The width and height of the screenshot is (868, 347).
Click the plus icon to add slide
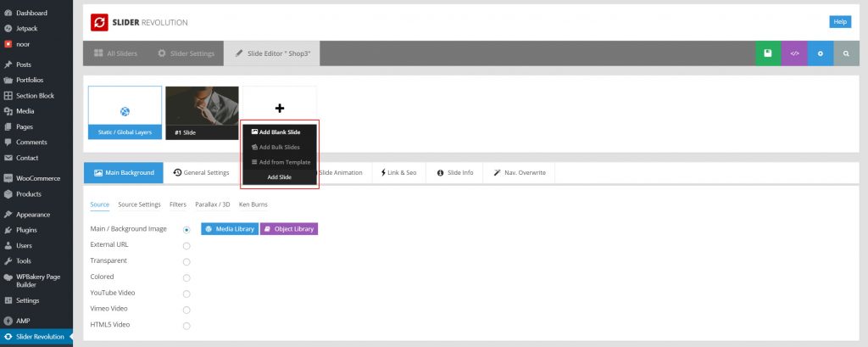pyautogui.click(x=280, y=108)
